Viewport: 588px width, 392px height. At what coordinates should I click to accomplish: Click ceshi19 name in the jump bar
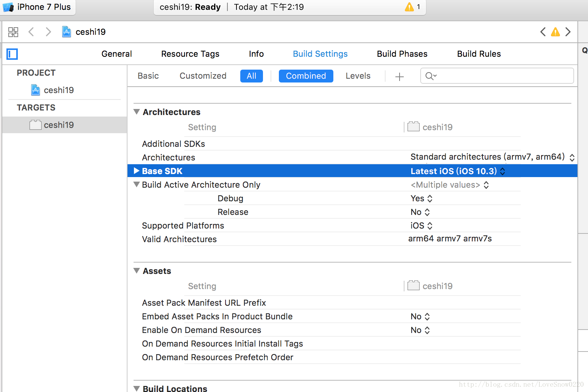pos(90,32)
